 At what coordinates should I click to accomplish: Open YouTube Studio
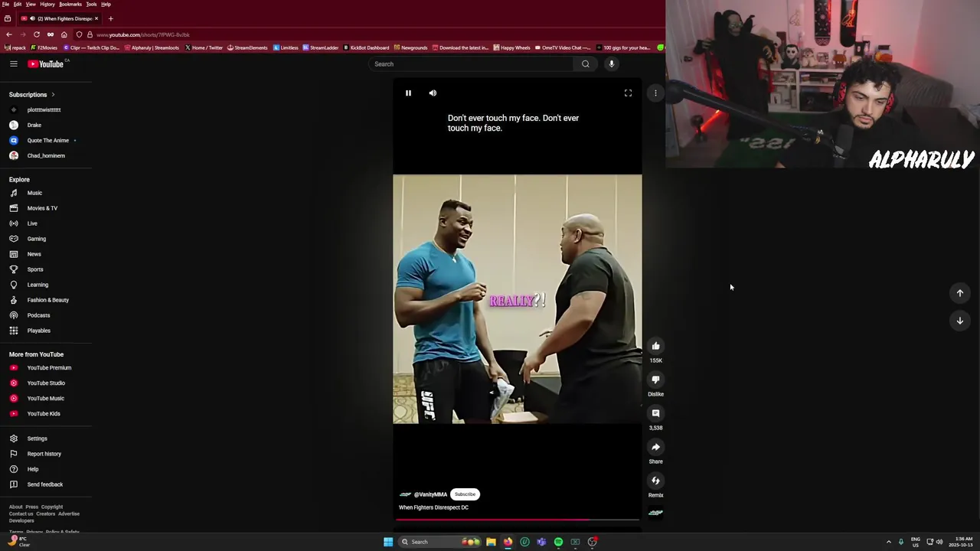pyautogui.click(x=46, y=383)
